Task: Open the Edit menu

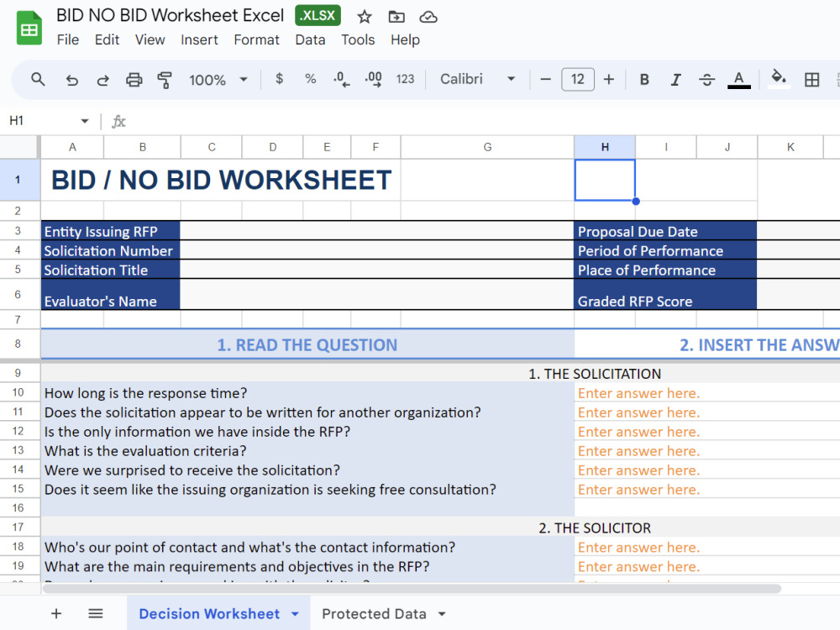Action: point(108,39)
